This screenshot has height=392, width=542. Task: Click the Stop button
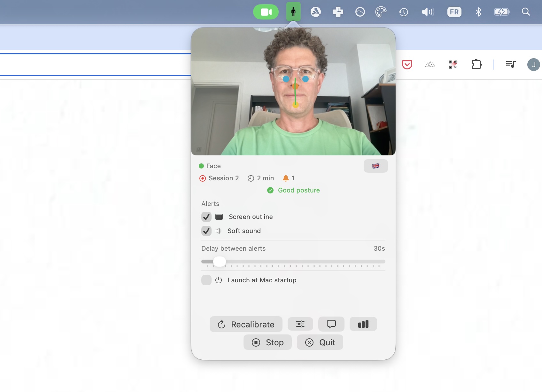267,342
